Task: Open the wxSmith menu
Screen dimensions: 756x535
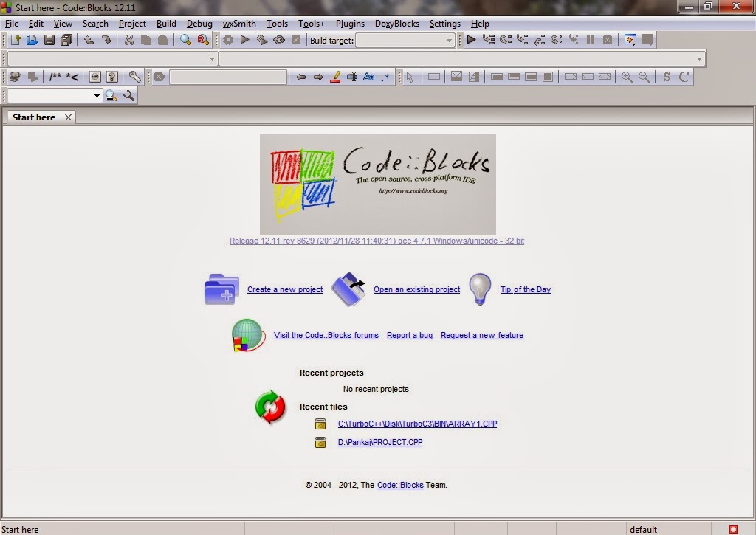Action: point(238,24)
